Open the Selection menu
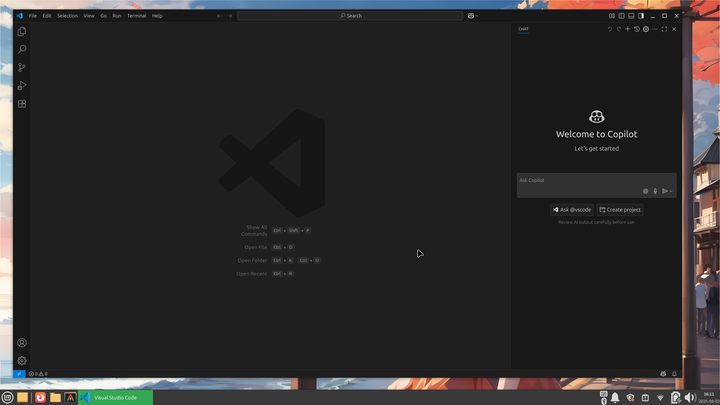Screen dimensions: 720x405 click(x=67, y=16)
